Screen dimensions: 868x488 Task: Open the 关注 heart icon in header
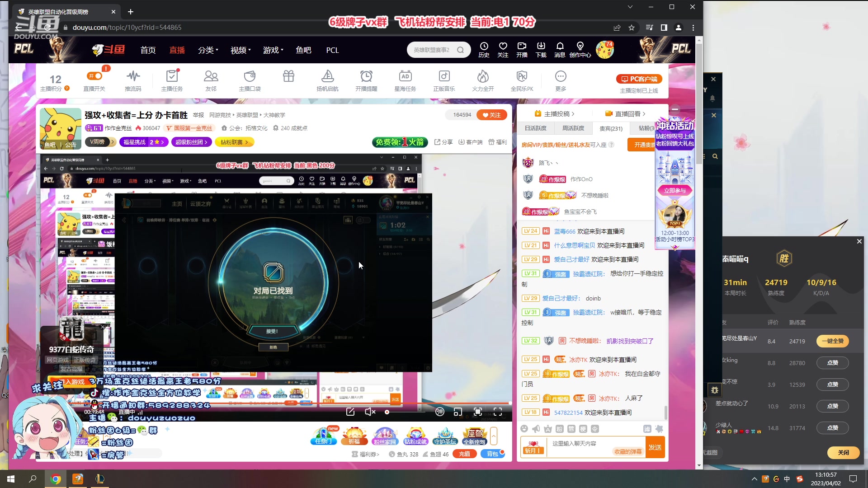click(x=503, y=50)
